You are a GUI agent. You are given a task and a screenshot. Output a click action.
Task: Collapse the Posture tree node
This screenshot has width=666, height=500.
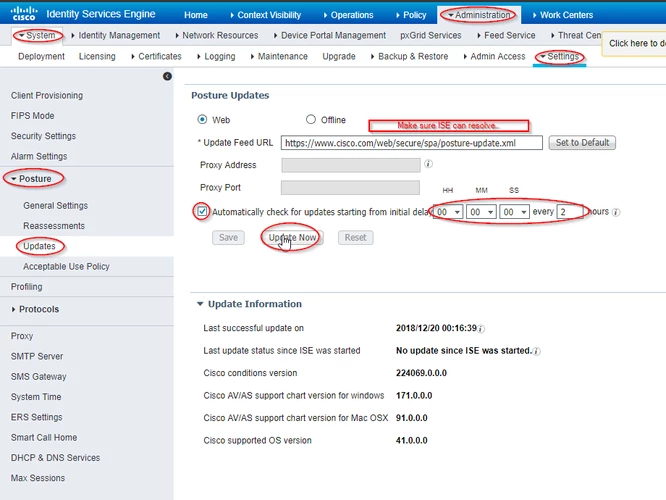14,179
